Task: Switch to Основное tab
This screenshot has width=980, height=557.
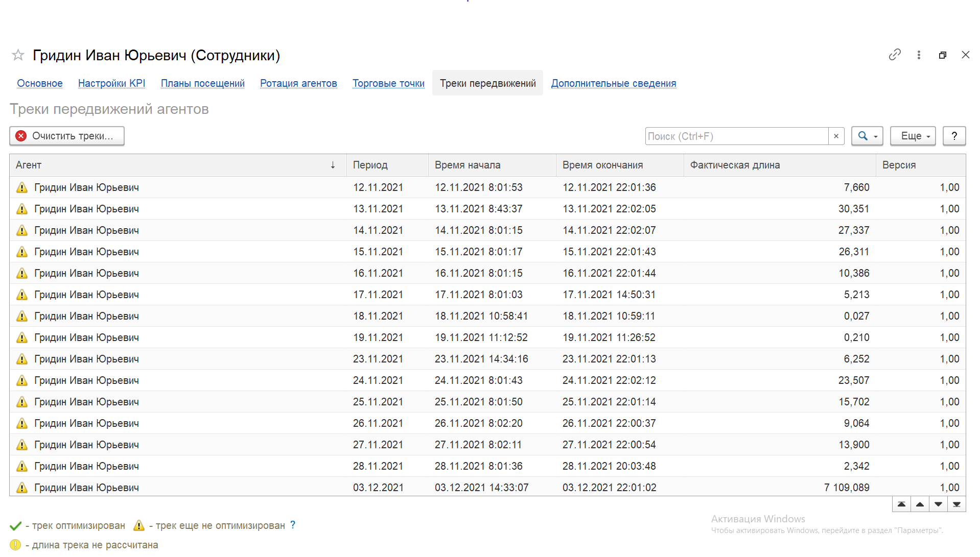Action: [40, 83]
